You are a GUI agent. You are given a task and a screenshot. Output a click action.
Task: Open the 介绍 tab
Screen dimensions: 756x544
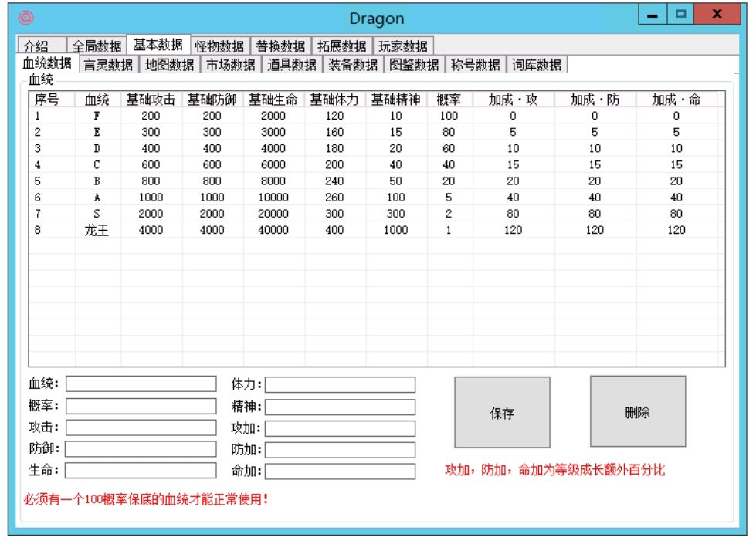click(40, 46)
